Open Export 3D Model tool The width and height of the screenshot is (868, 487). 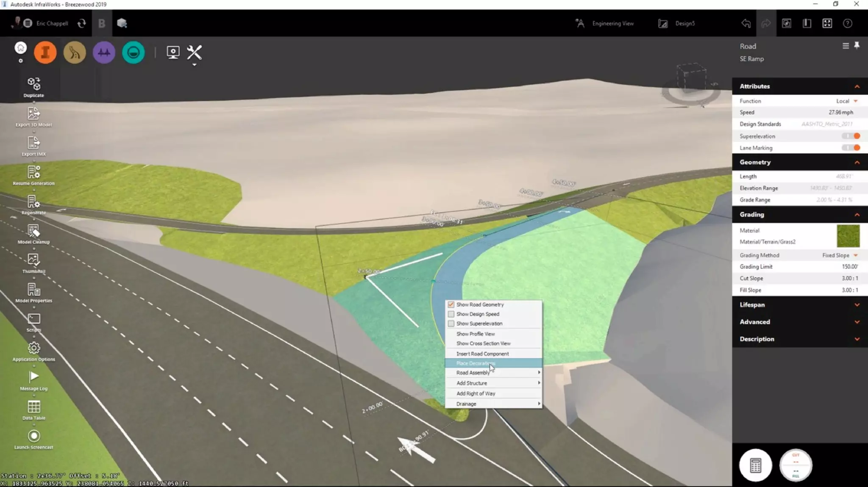[x=33, y=113]
